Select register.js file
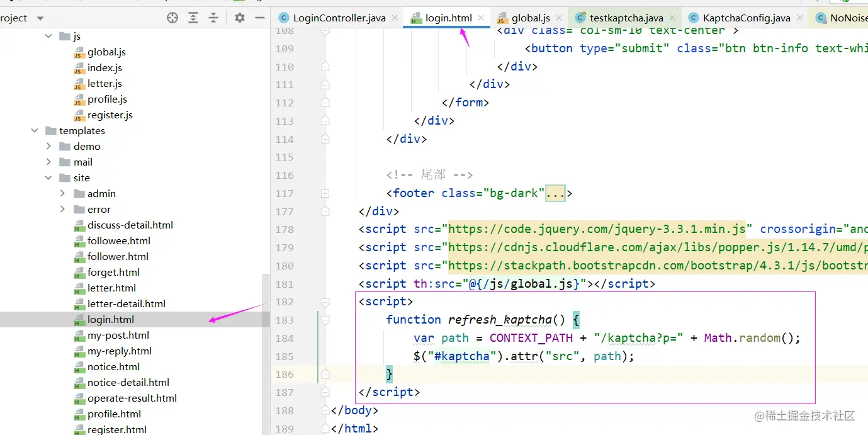Image resolution: width=868 pixels, height=435 pixels. [110, 115]
